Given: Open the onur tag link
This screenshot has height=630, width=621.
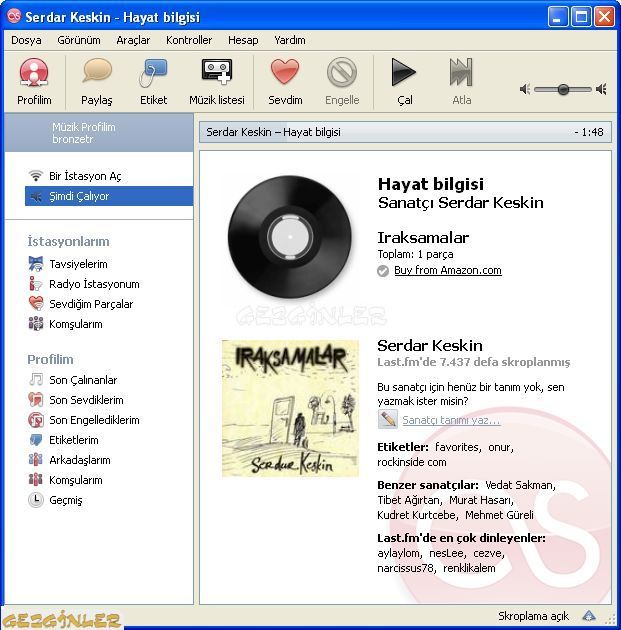Looking at the screenshot, I should tap(499, 447).
